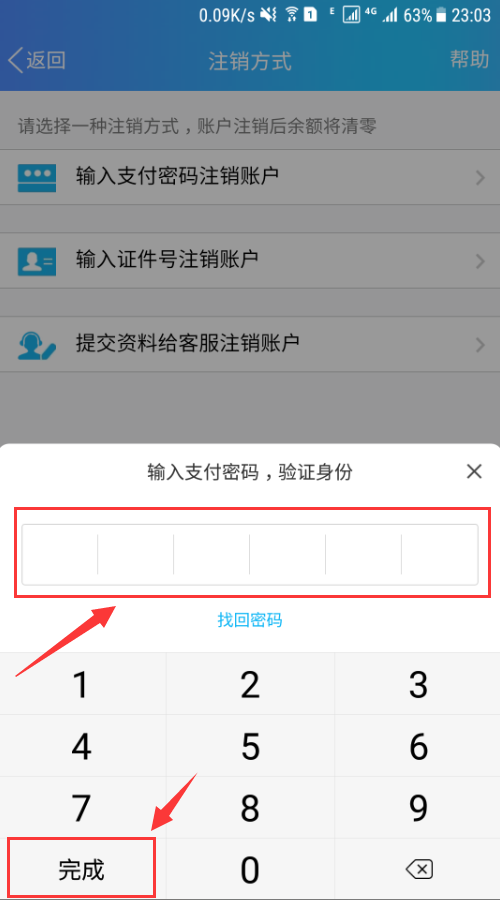Image resolution: width=500 pixels, height=900 pixels.
Task: Expand 提交资料给客服注销账户 chevron arrow
Action: click(480, 345)
